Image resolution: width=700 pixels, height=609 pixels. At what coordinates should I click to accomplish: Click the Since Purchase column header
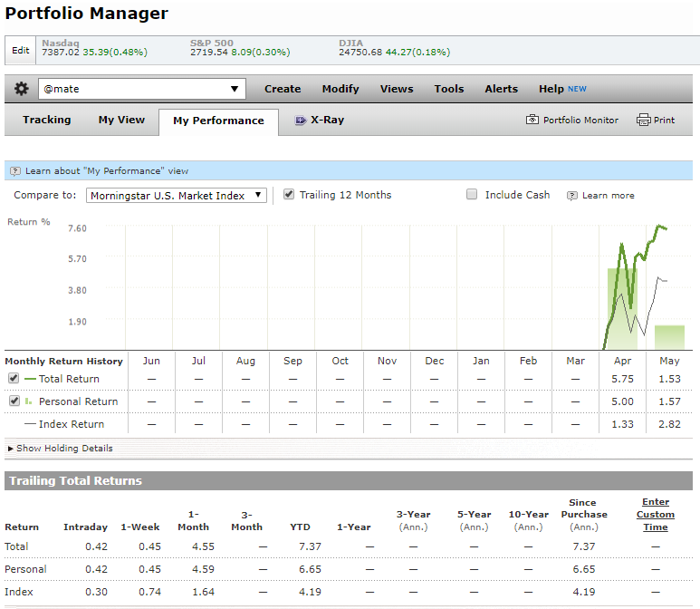point(584,515)
